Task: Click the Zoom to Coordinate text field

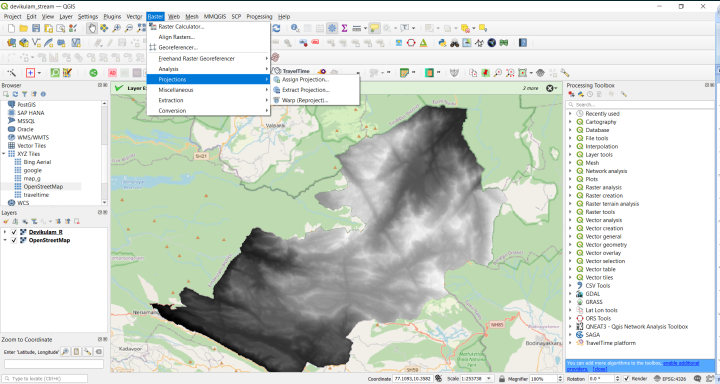Action: pos(54,364)
